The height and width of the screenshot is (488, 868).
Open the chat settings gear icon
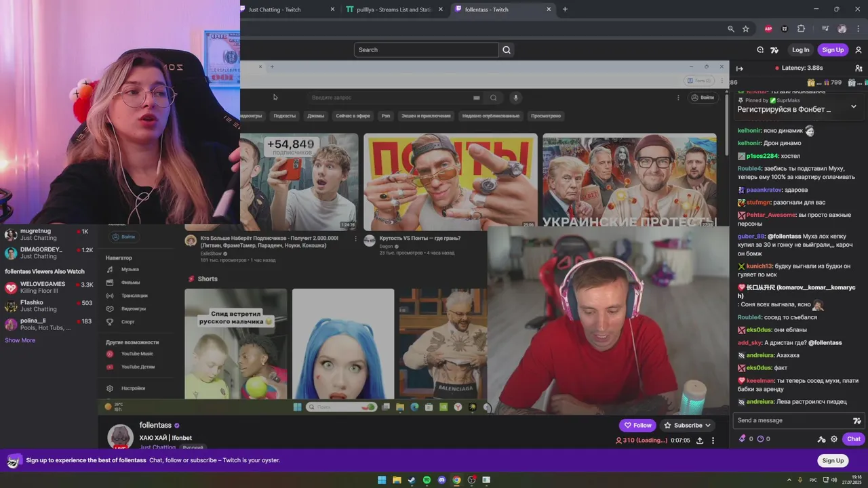click(834, 439)
